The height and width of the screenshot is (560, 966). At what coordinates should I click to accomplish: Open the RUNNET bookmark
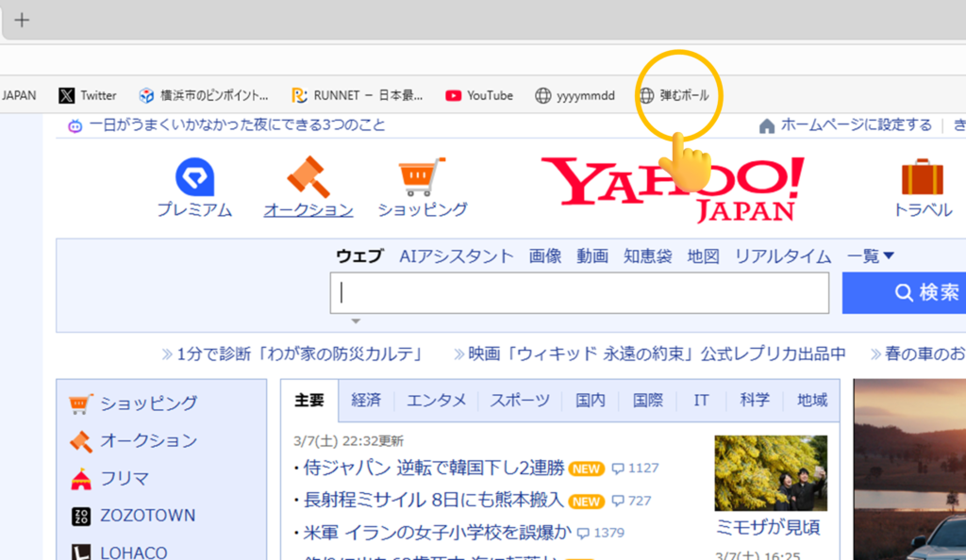coord(358,95)
